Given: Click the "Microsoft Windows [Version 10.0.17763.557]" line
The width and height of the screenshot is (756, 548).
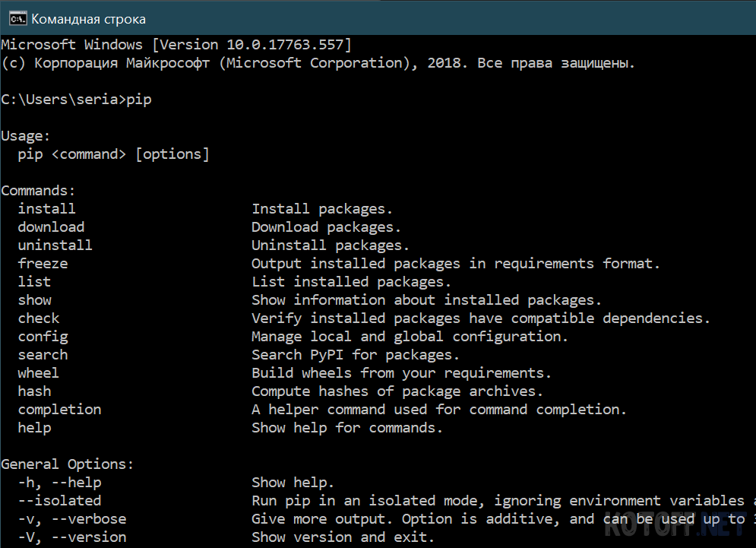Looking at the screenshot, I should [x=176, y=45].
